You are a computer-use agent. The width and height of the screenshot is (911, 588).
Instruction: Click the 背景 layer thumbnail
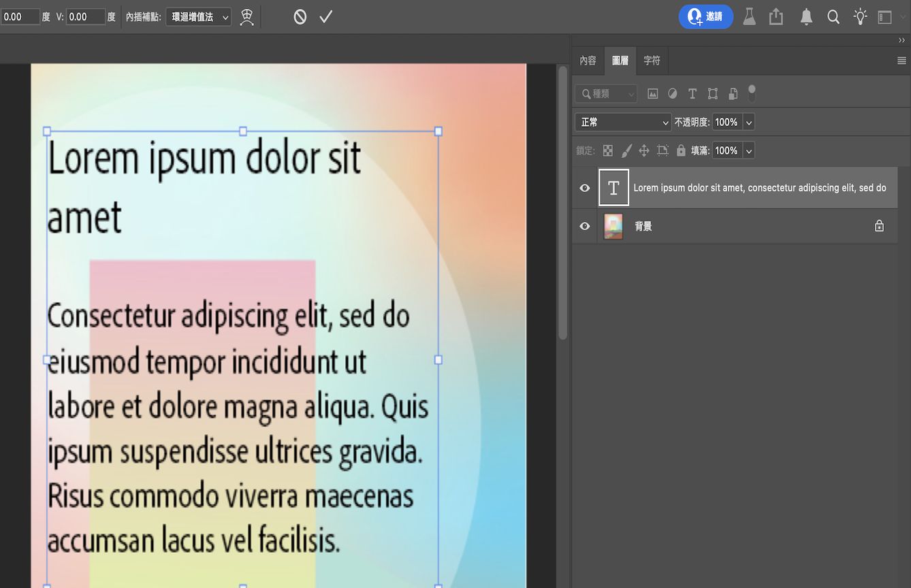[x=612, y=225]
